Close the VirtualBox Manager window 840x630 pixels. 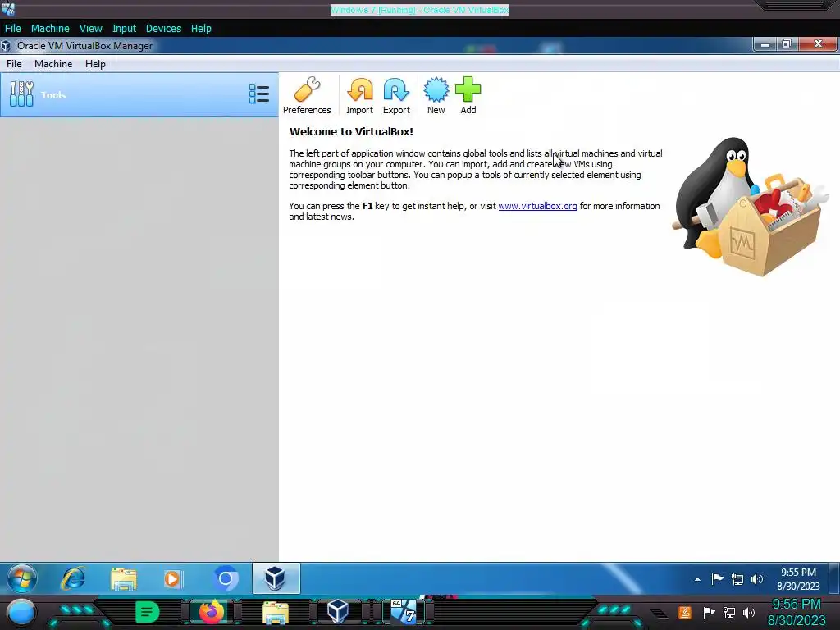pyautogui.click(x=818, y=44)
